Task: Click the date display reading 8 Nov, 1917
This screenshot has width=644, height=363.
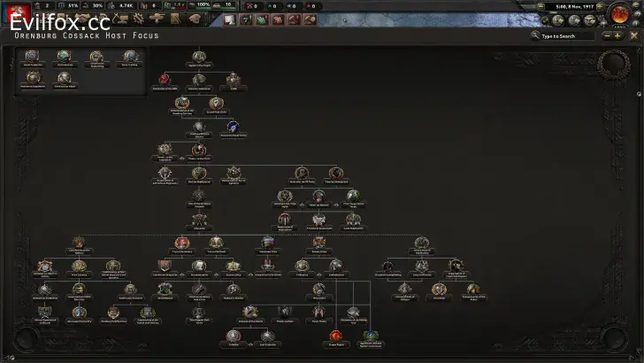Action: [x=575, y=6]
